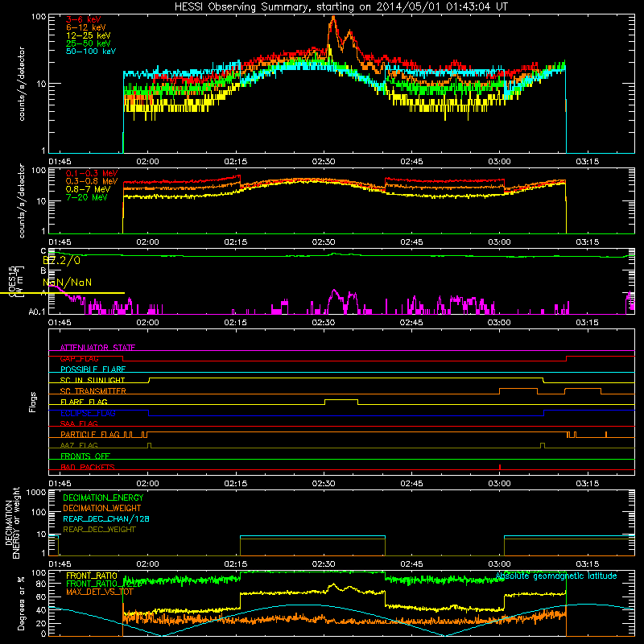Click the 'REAR_DEC_WEIGHT' legend label
Viewport: 644px width, 644px height.
[x=99, y=530]
